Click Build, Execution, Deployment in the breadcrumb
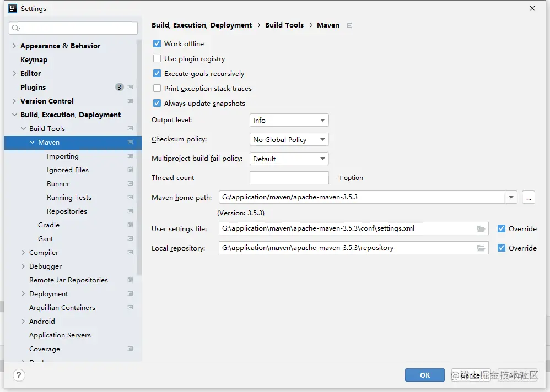550x392 pixels. tap(202, 25)
